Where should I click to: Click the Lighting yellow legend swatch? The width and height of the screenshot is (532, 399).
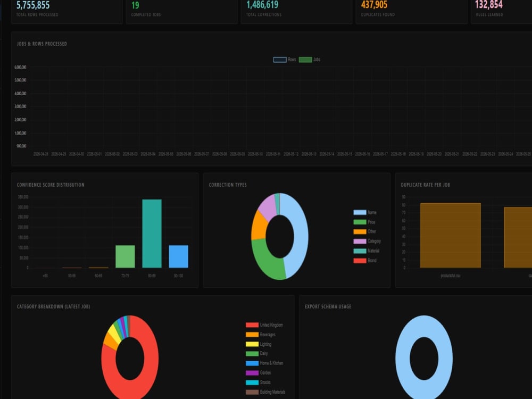tap(252, 344)
